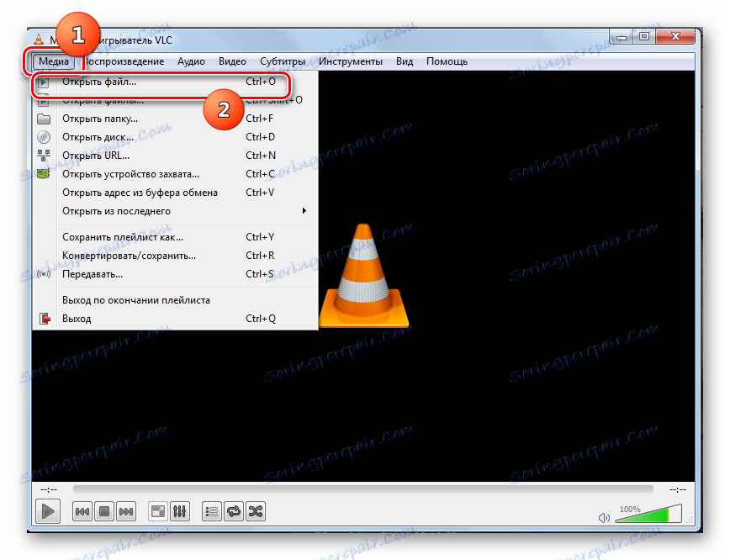Toggle fullscreen video button
Image resolution: width=730 pixels, height=560 pixels.
[x=158, y=512]
